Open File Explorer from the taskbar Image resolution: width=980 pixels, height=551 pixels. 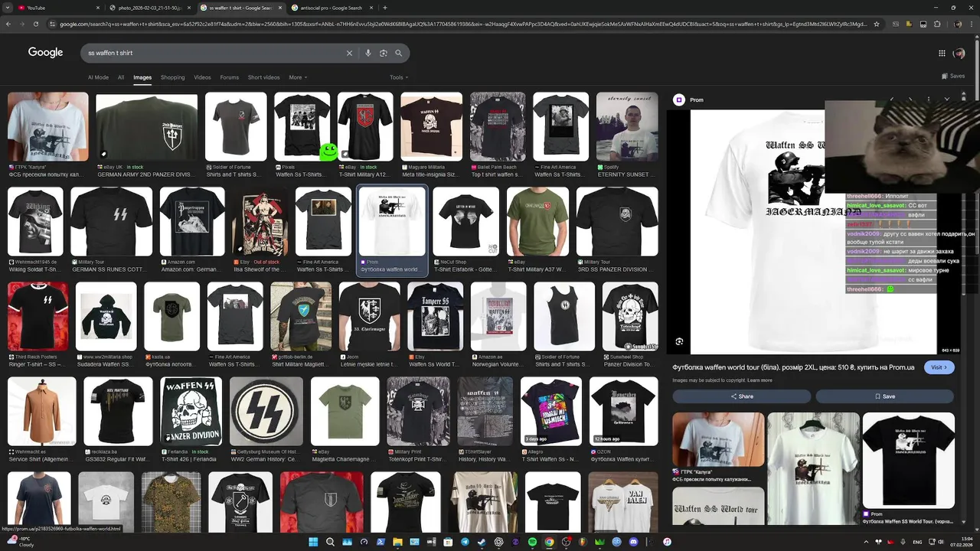coord(397,542)
